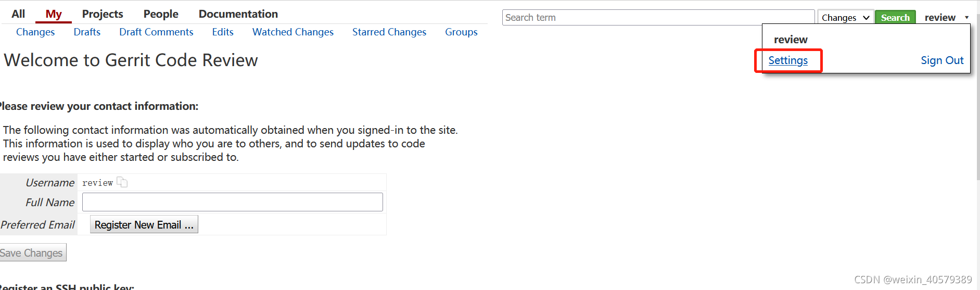The height and width of the screenshot is (290, 980).
Task: Click the green Search button
Action: pyautogui.click(x=895, y=18)
